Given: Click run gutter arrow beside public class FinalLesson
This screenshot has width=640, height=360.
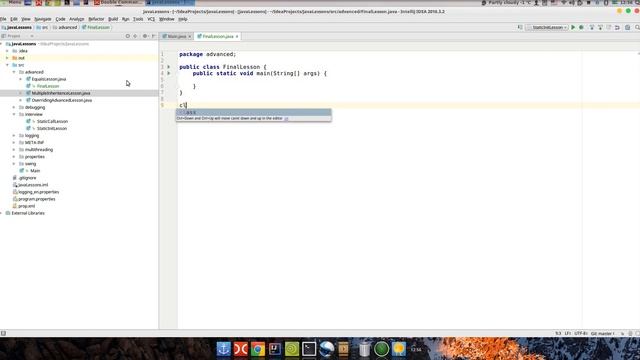Looking at the screenshot, I should (168, 67).
